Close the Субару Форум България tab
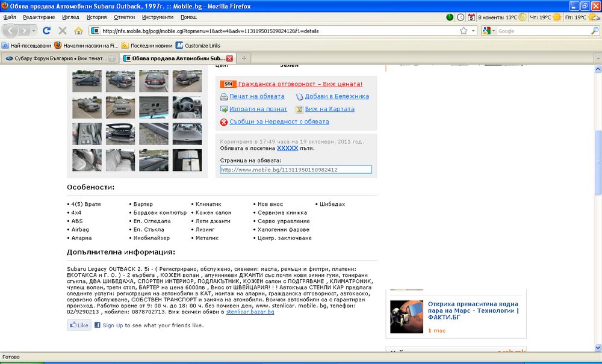602x364 pixels. (x=112, y=59)
